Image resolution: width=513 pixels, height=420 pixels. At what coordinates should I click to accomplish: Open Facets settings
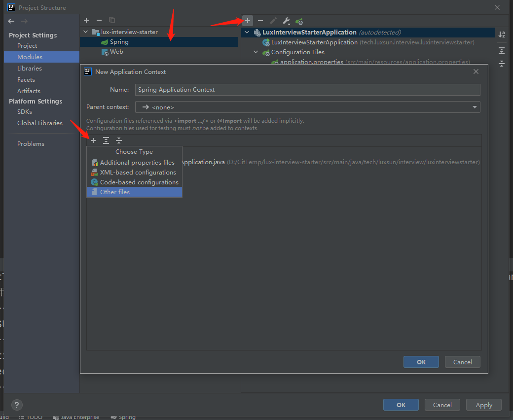(x=26, y=80)
